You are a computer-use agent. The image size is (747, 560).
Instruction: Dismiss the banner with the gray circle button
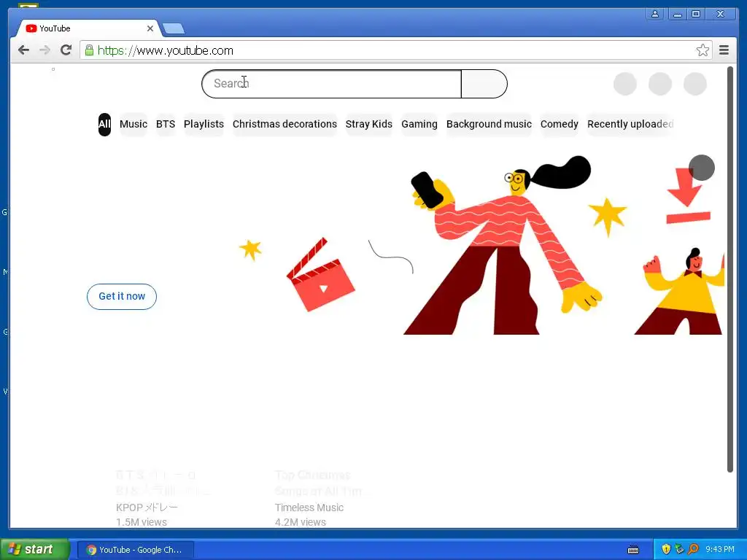pos(702,168)
